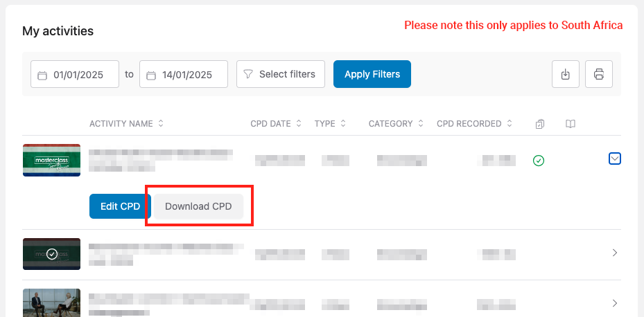Collapse the first activity row using blue chevron
The image size is (644, 317).
(614, 159)
